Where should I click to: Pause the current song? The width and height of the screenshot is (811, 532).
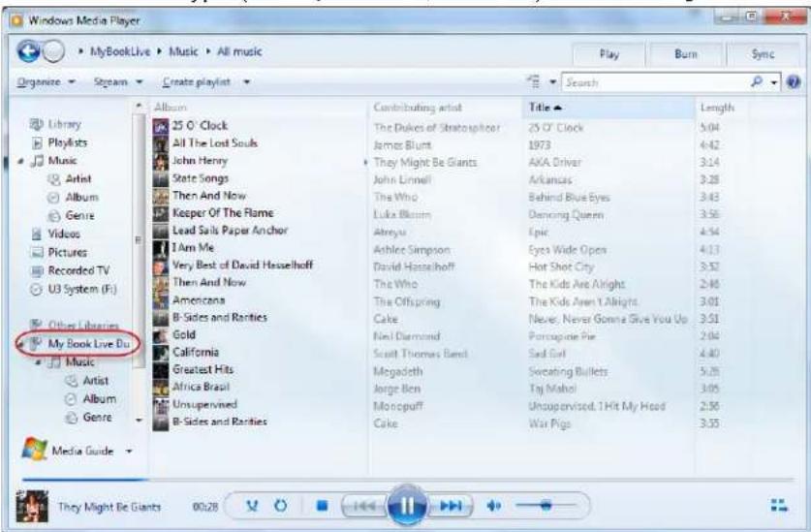click(x=407, y=506)
